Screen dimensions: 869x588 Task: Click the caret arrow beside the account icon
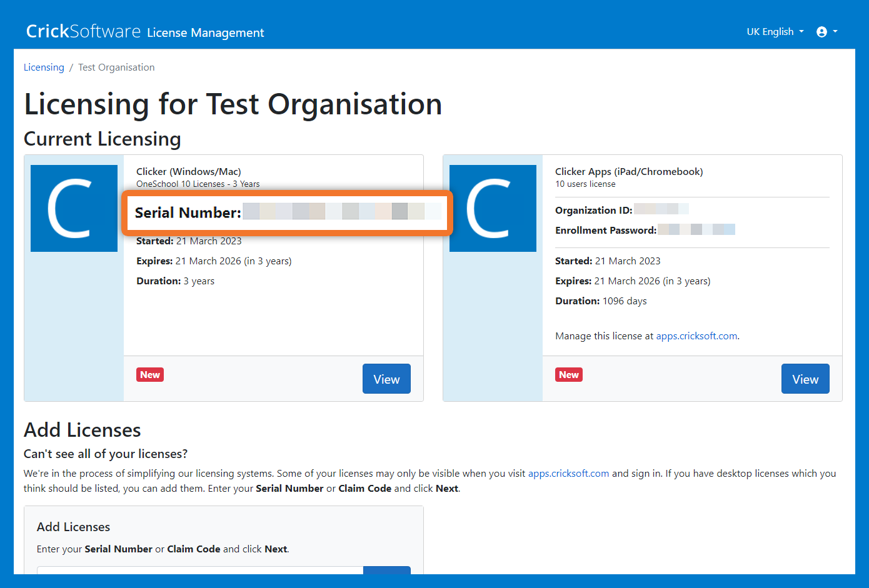click(x=835, y=32)
